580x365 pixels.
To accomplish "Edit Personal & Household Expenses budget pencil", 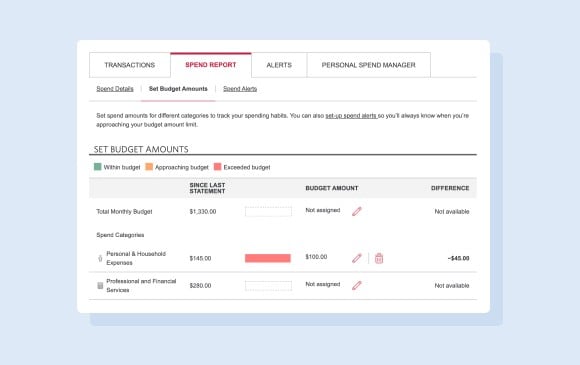I will pyautogui.click(x=357, y=258).
